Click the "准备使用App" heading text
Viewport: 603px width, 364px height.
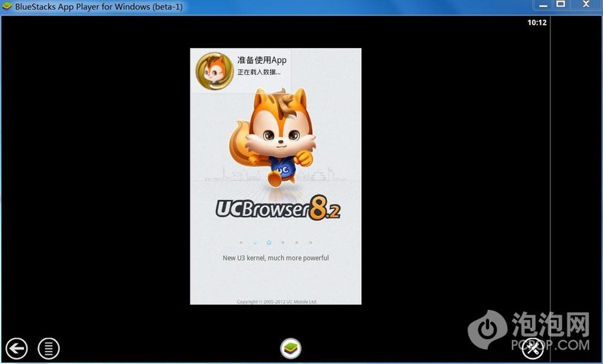point(262,60)
